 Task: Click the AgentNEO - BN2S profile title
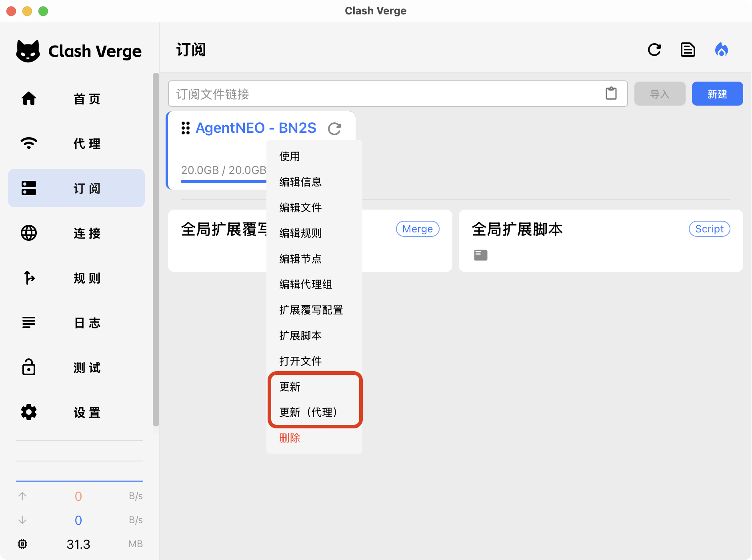point(256,128)
